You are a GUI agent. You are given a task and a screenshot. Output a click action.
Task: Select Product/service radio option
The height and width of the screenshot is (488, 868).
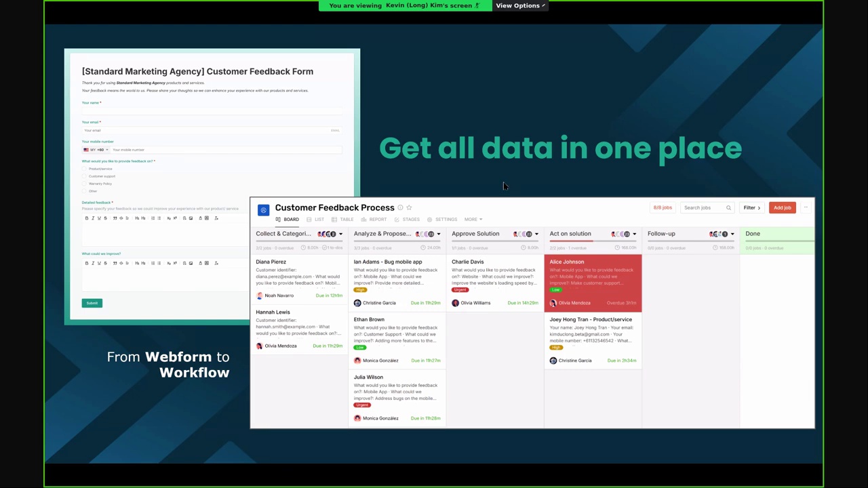tap(85, 169)
